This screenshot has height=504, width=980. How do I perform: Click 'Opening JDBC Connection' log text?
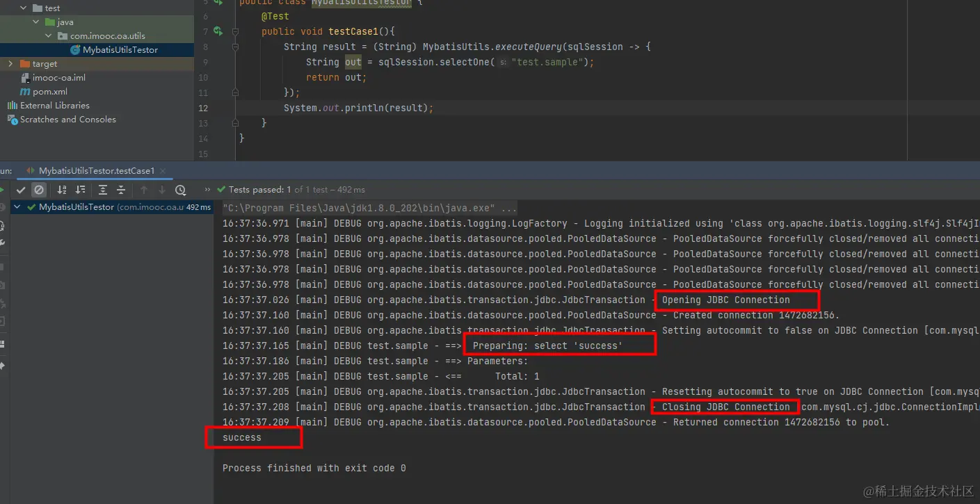click(x=726, y=300)
